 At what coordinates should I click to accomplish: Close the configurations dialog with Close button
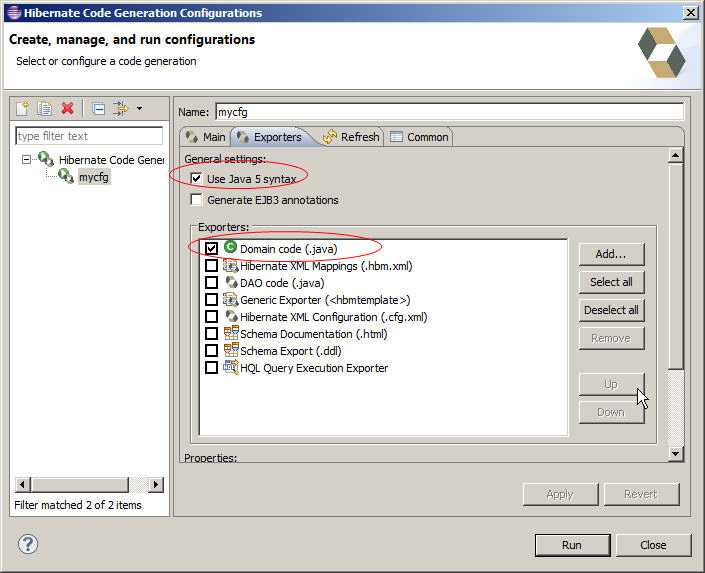pyautogui.click(x=653, y=545)
